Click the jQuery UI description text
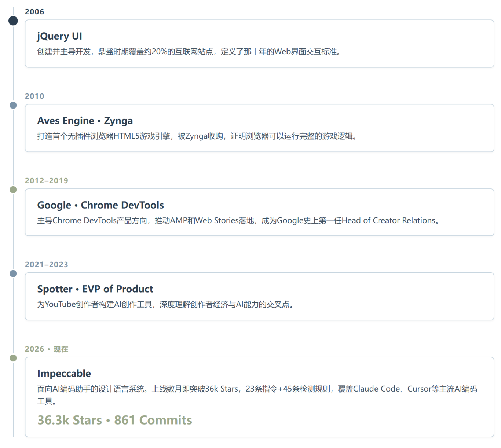Screen dimensions: 501x448 [190, 52]
